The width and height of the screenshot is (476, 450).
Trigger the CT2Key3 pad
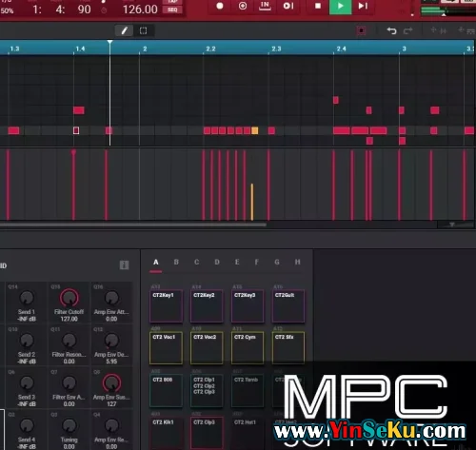pos(248,305)
